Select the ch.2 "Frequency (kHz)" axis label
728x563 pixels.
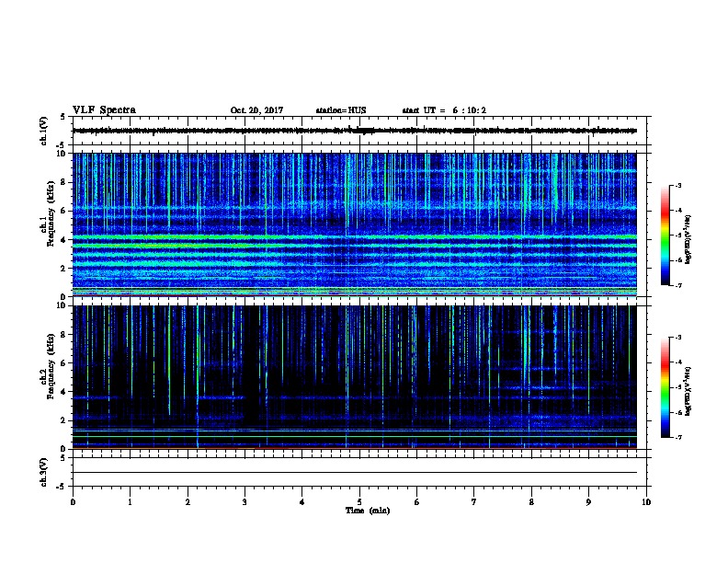[51, 366]
